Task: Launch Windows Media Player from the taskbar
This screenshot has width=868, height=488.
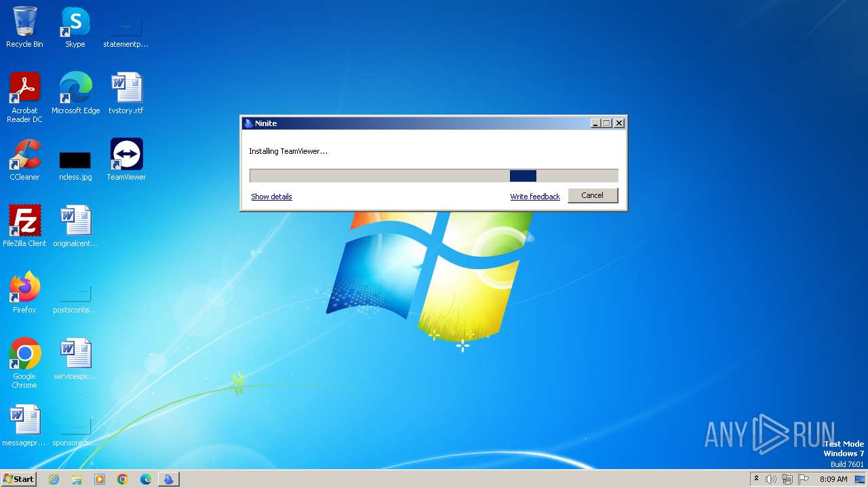Action: [x=100, y=479]
